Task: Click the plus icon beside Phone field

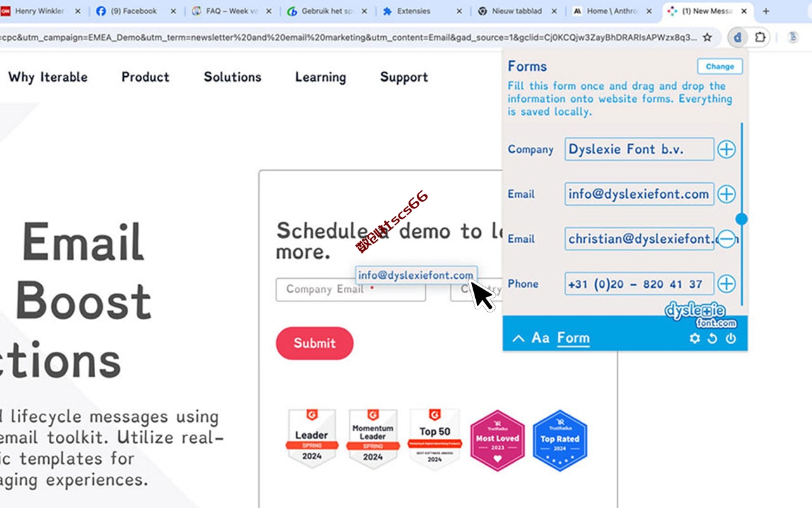Action: (726, 284)
